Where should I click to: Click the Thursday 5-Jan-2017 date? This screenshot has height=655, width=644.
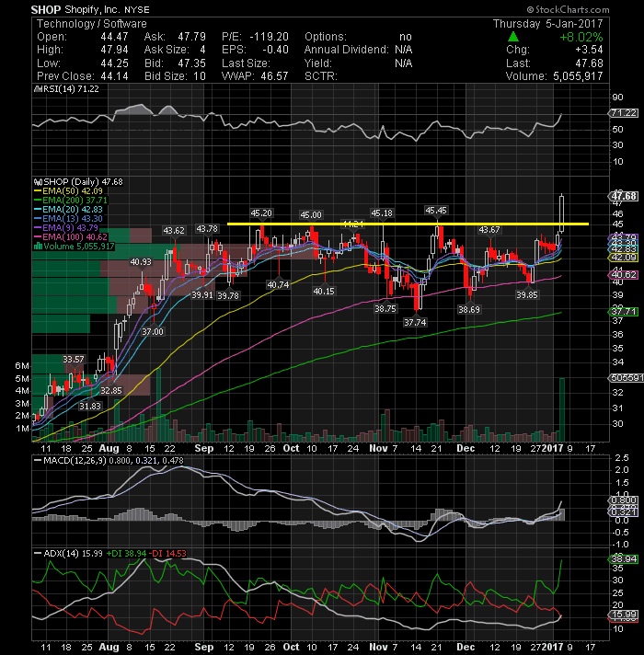[548, 23]
